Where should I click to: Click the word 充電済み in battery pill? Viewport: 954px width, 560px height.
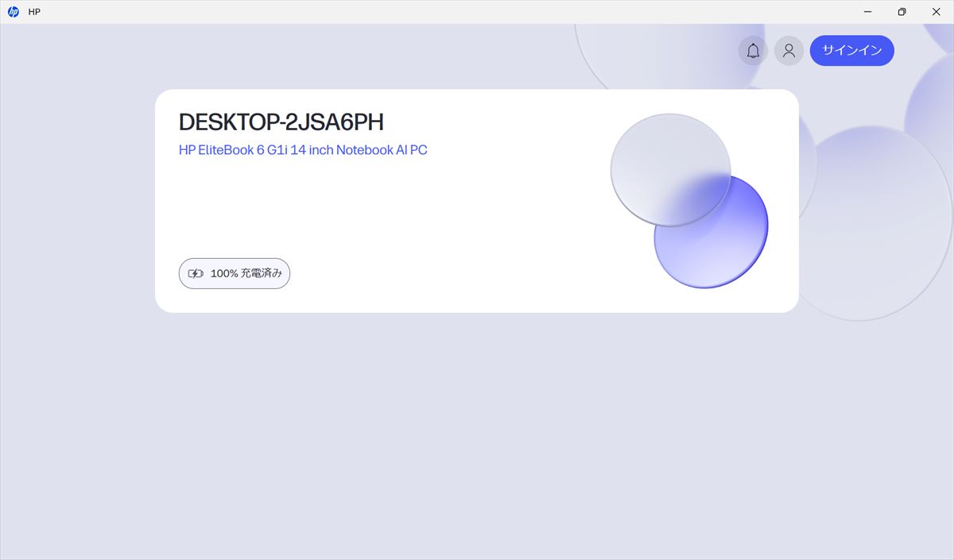(262, 273)
